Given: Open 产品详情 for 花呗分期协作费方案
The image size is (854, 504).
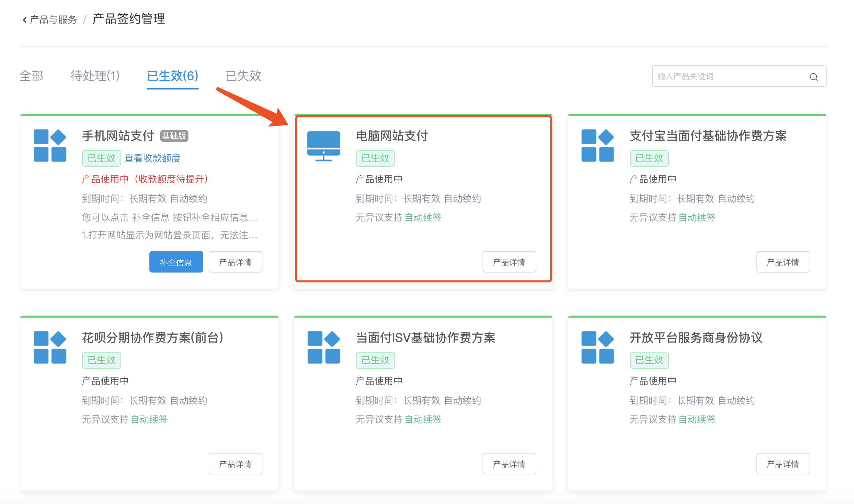Looking at the screenshot, I should 235,464.
